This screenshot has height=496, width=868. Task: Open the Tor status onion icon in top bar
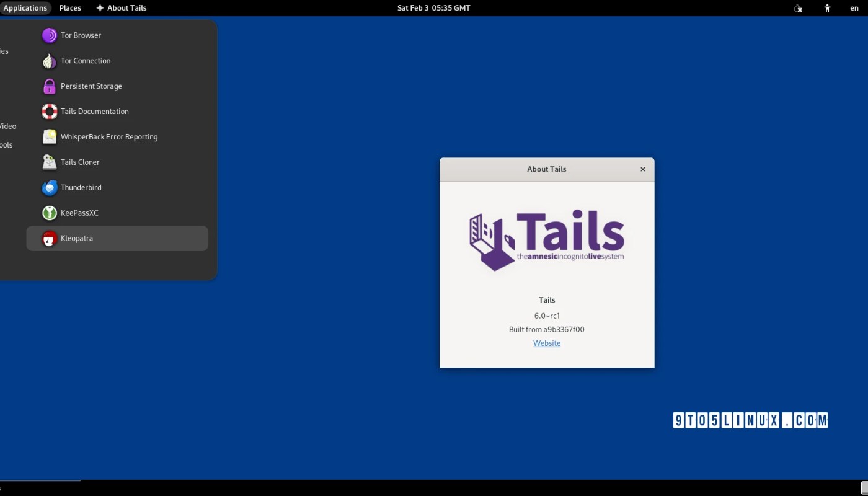pos(799,8)
